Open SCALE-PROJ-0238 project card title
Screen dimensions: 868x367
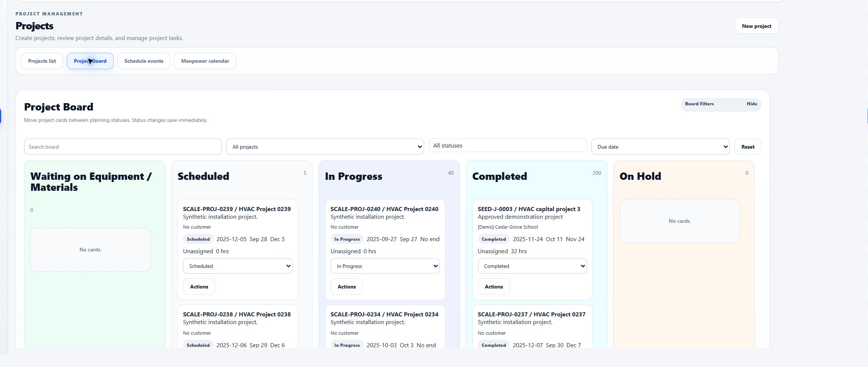[237, 315]
